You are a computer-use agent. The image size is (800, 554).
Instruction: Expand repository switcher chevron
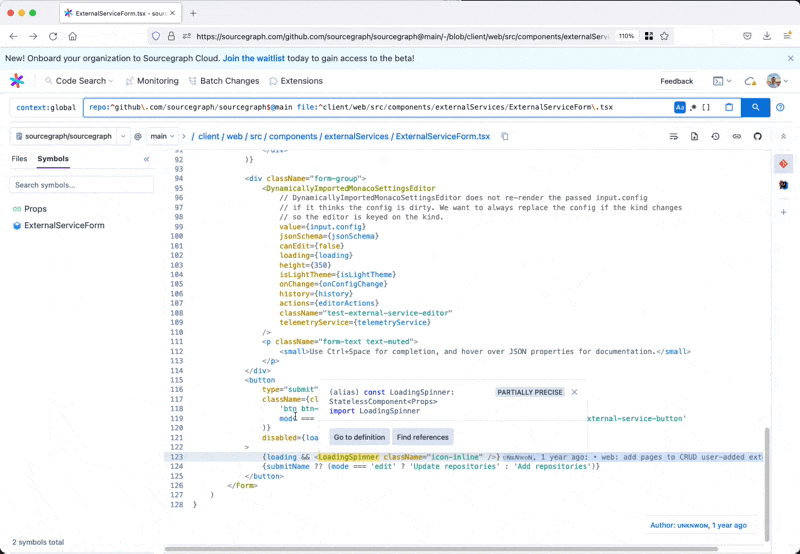[123, 136]
